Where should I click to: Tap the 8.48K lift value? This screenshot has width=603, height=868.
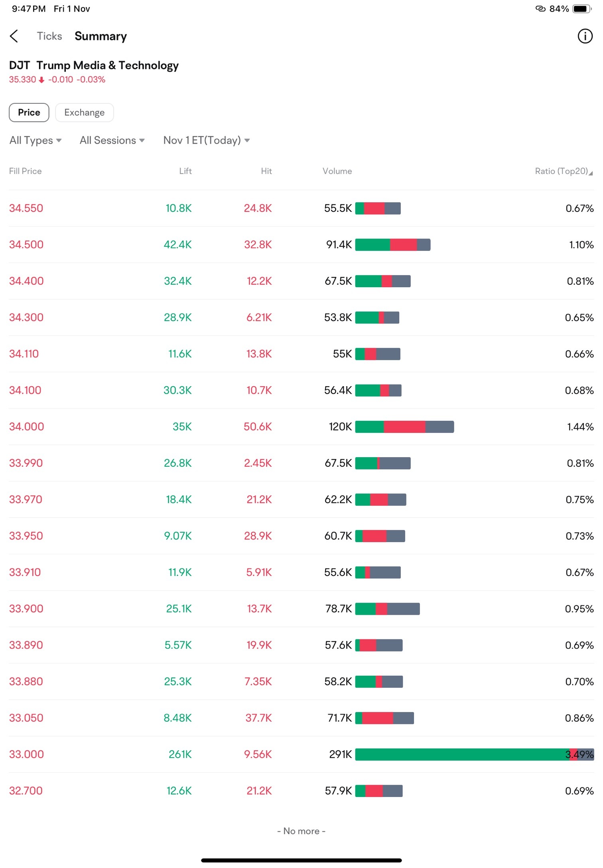coord(178,718)
